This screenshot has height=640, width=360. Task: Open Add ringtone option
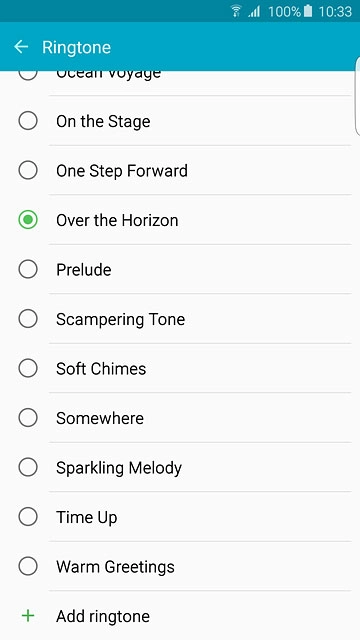[x=180, y=616]
